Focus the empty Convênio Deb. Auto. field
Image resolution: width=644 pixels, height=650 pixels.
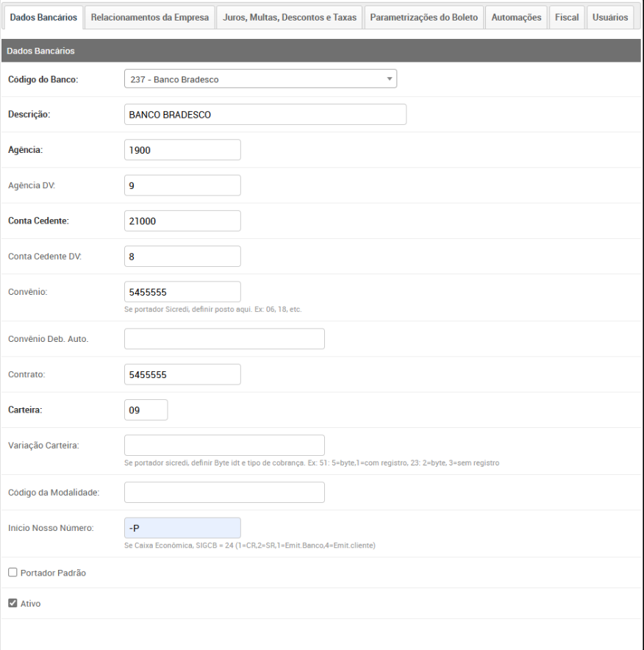pyautogui.click(x=224, y=339)
